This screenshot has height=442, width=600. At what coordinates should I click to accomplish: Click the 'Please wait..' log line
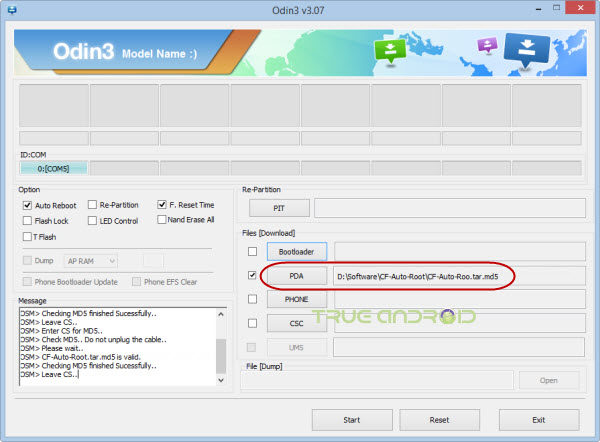pyautogui.click(x=52, y=348)
